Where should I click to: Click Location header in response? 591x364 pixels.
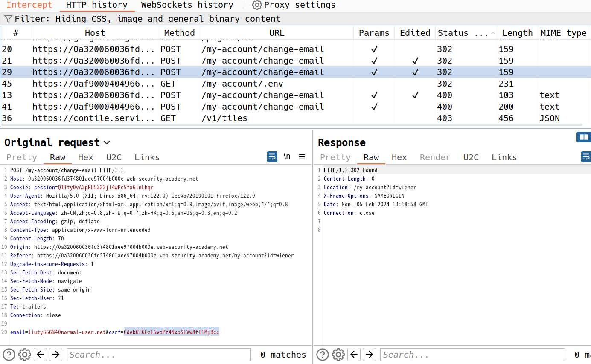[x=370, y=187]
